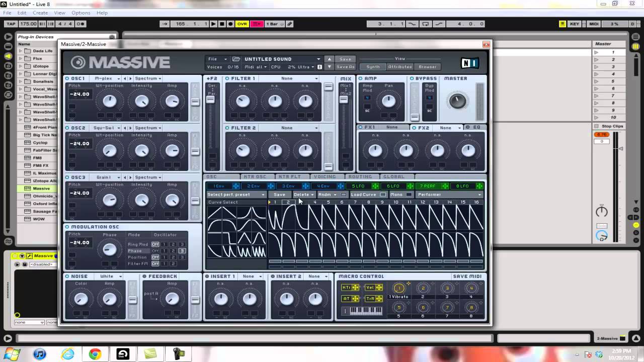644x362 pixels.
Task: Toggle the Feedback section on/off
Action: (144, 276)
